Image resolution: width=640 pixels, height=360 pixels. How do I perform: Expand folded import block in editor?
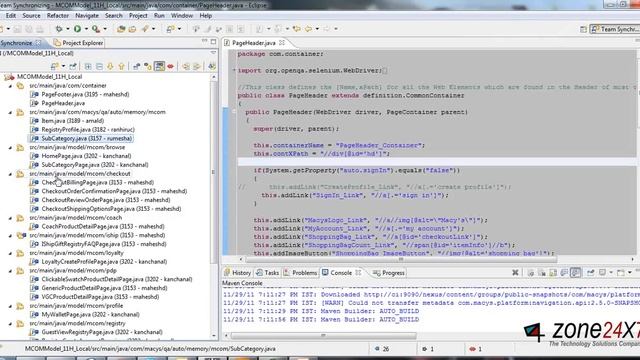pos(234,70)
